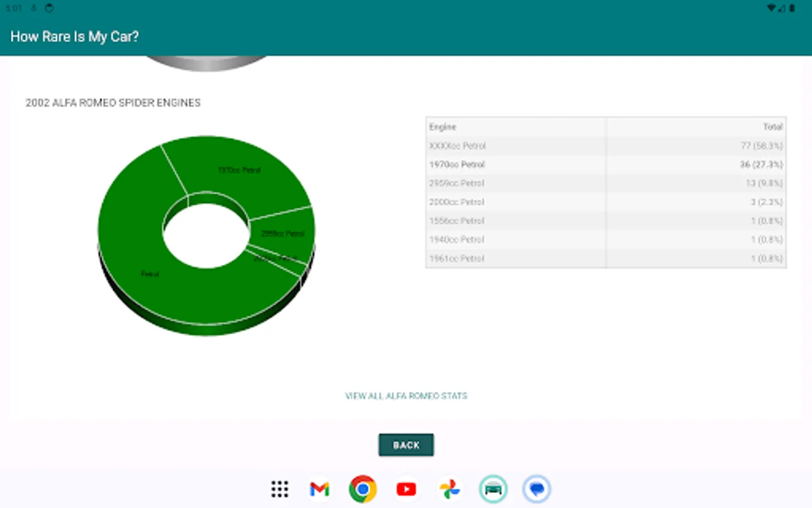Image resolution: width=812 pixels, height=508 pixels.
Task: Launch Gmail from the dock
Action: (x=320, y=489)
